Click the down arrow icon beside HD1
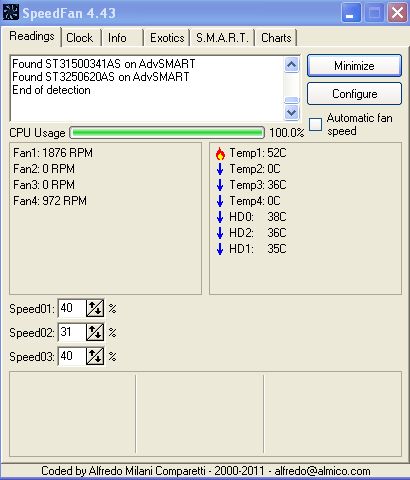Screen dimensions: 410x480 pyautogui.click(x=220, y=249)
